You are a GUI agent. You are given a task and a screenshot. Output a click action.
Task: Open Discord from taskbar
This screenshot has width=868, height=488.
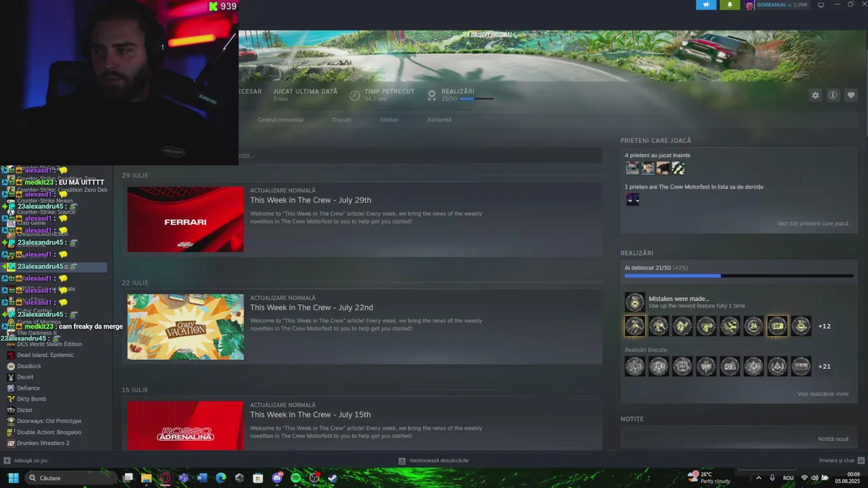point(277,478)
